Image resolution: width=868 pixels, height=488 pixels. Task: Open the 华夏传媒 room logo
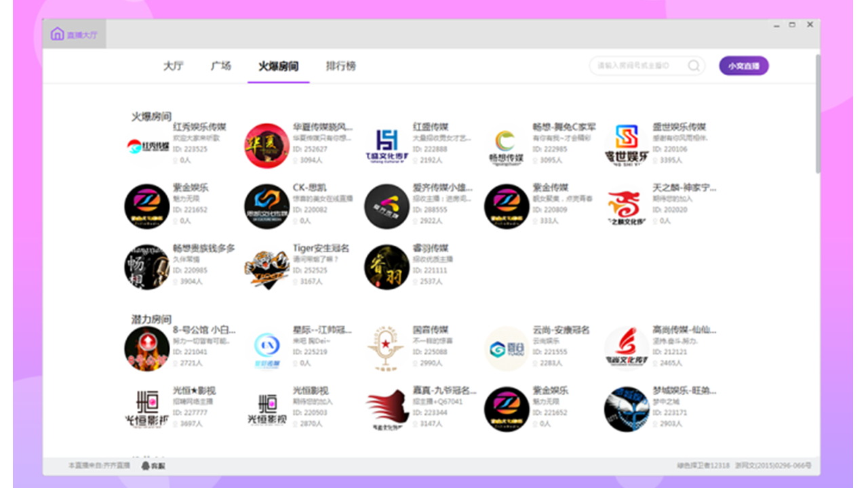(x=267, y=146)
